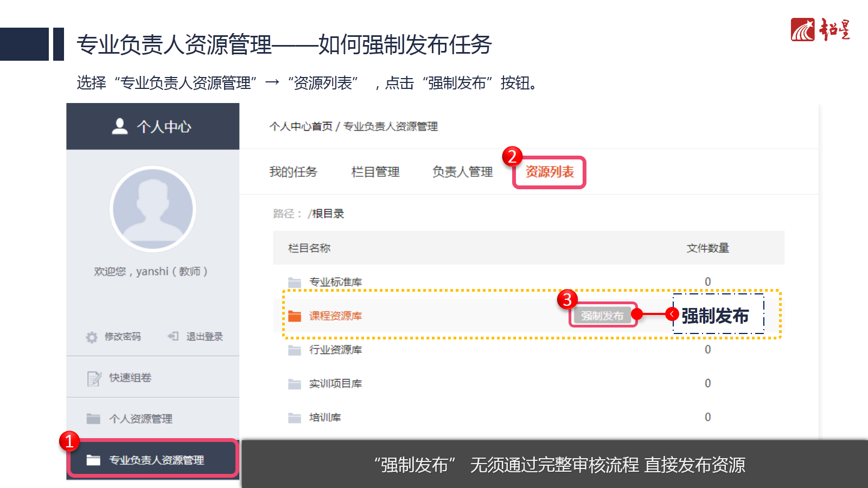This screenshot has width=868, height=488.
Task: Click the 栏目名称 column header
Action: pyautogui.click(x=309, y=248)
